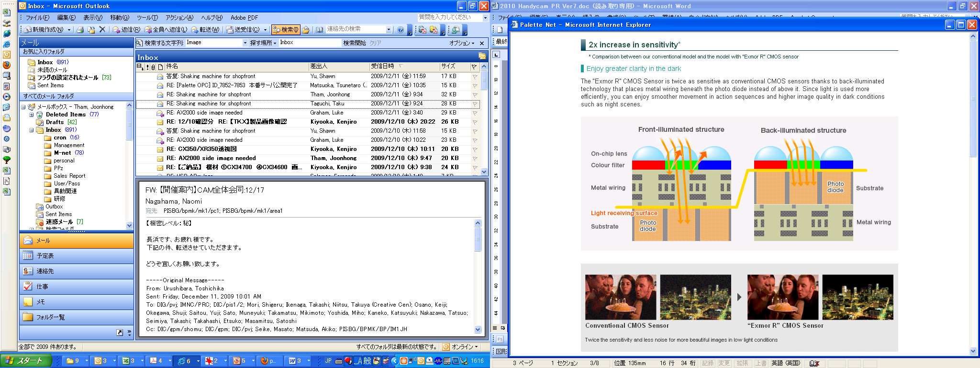Click the New (新規作成) mail button

click(44, 30)
